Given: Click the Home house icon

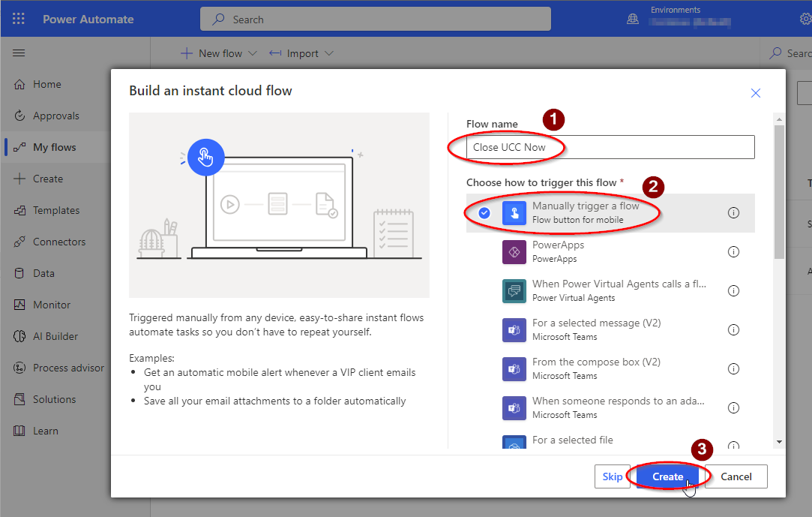Looking at the screenshot, I should click(x=19, y=85).
